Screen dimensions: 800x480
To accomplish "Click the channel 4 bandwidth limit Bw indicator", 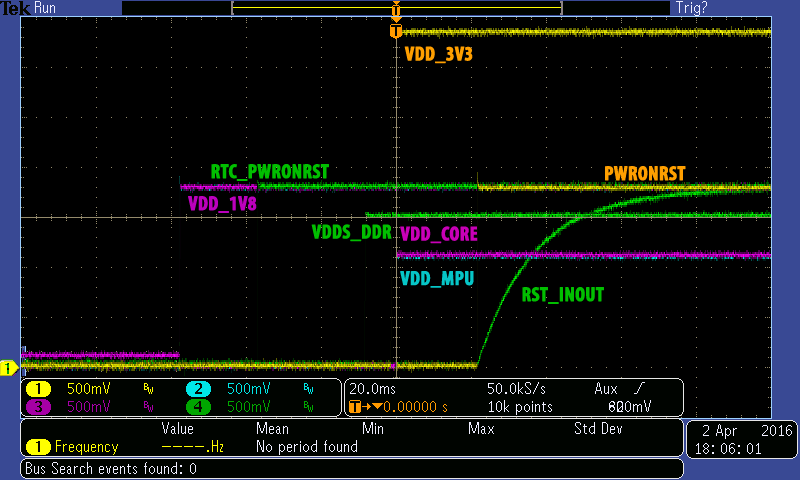I will pos(308,407).
